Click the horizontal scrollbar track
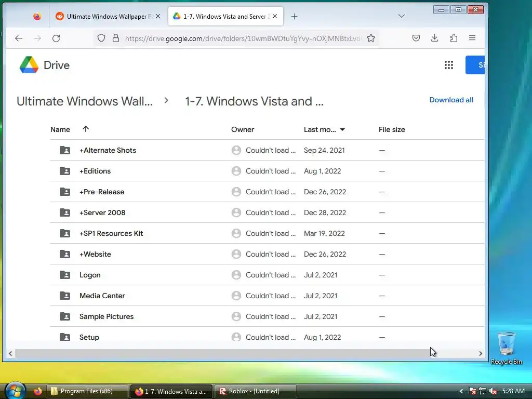Image resolution: width=532 pixels, height=399 pixels. point(245,353)
